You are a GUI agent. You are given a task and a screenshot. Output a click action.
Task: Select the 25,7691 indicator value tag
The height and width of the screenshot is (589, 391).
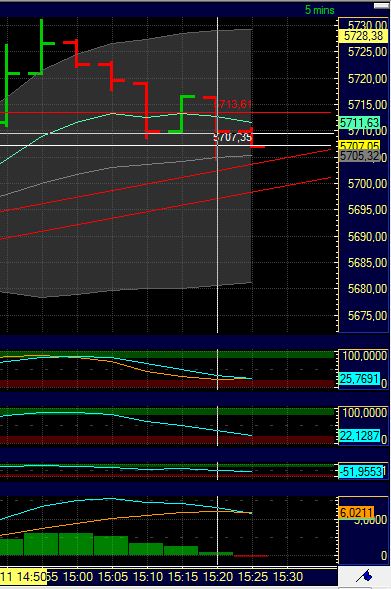click(x=359, y=378)
